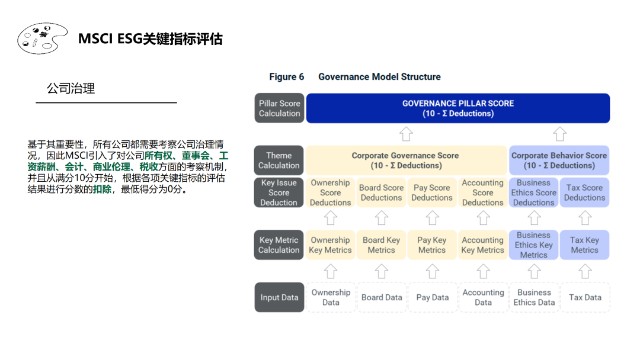Select the Corporate Behavior Score box
Viewport: 640px width, 360px height.
tap(559, 160)
